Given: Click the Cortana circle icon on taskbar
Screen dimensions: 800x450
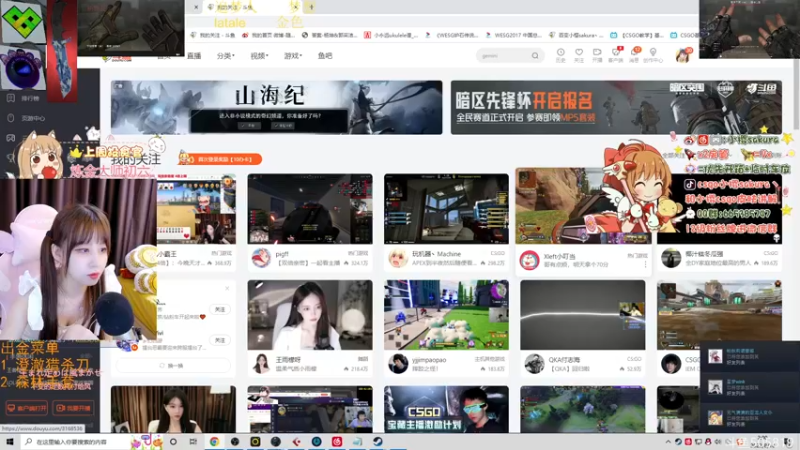Looking at the screenshot, I should [x=173, y=441].
